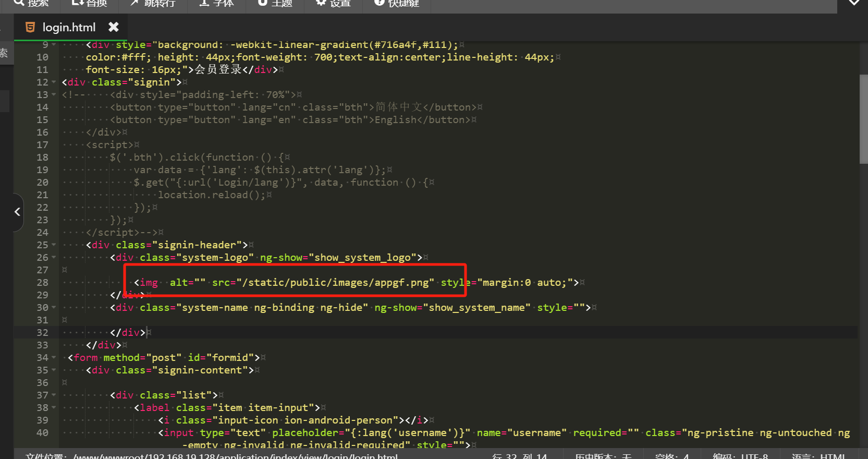Image resolution: width=868 pixels, height=459 pixels.
Task: Click line number 40 in the gutter
Action: click(x=42, y=433)
